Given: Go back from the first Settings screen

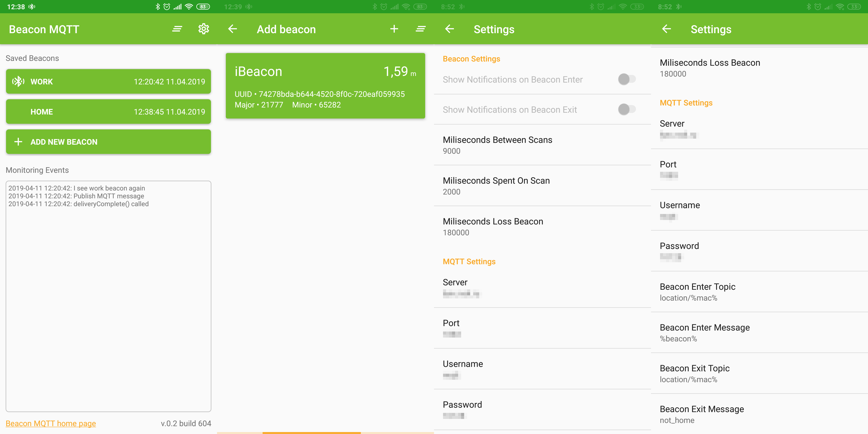Looking at the screenshot, I should [x=449, y=29].
